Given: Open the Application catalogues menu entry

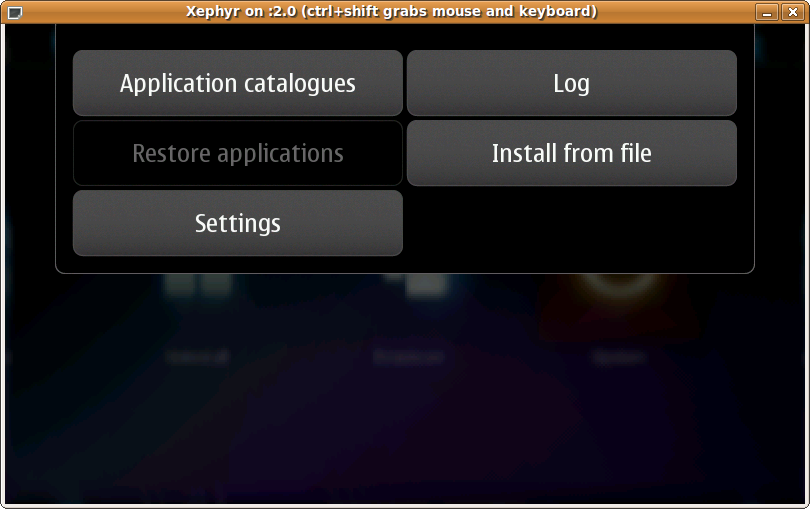Looking at the screenshot, I should point(238,83).
